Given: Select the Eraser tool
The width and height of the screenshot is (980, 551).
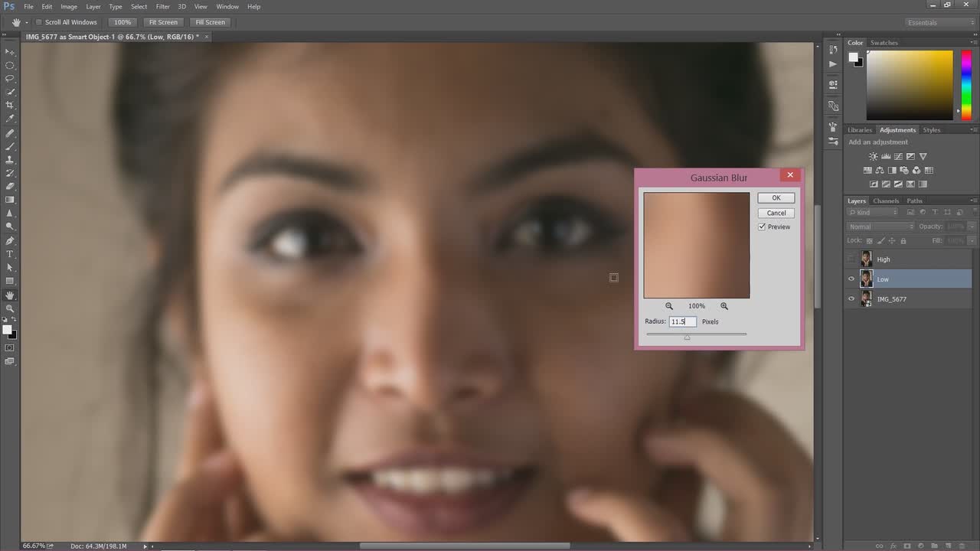Looking at the screenshot, I should click(x=10, y=186).
